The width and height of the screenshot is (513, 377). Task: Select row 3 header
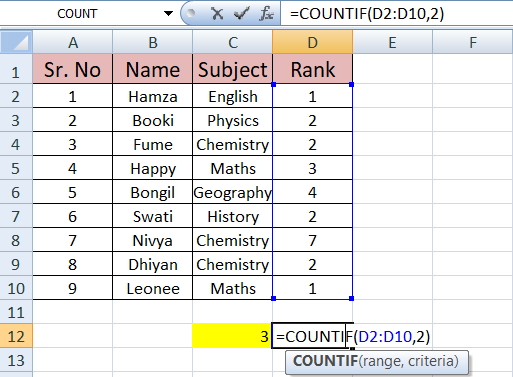16,120
